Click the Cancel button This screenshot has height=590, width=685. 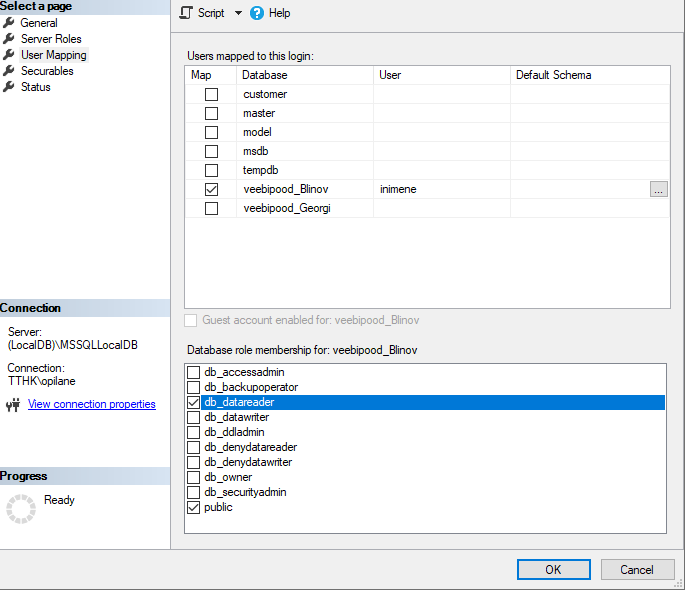(x=637, y=569)
